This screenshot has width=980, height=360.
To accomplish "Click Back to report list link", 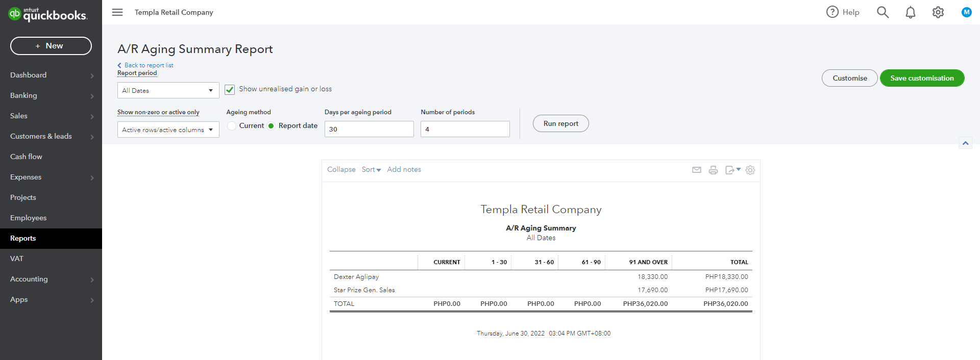I will 149,65.
